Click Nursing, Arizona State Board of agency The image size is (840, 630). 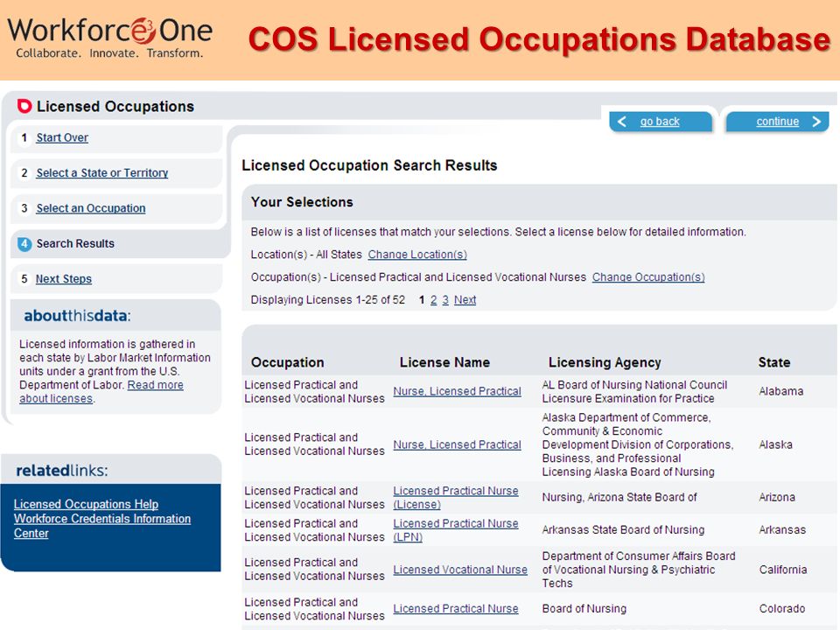[619, 497]
